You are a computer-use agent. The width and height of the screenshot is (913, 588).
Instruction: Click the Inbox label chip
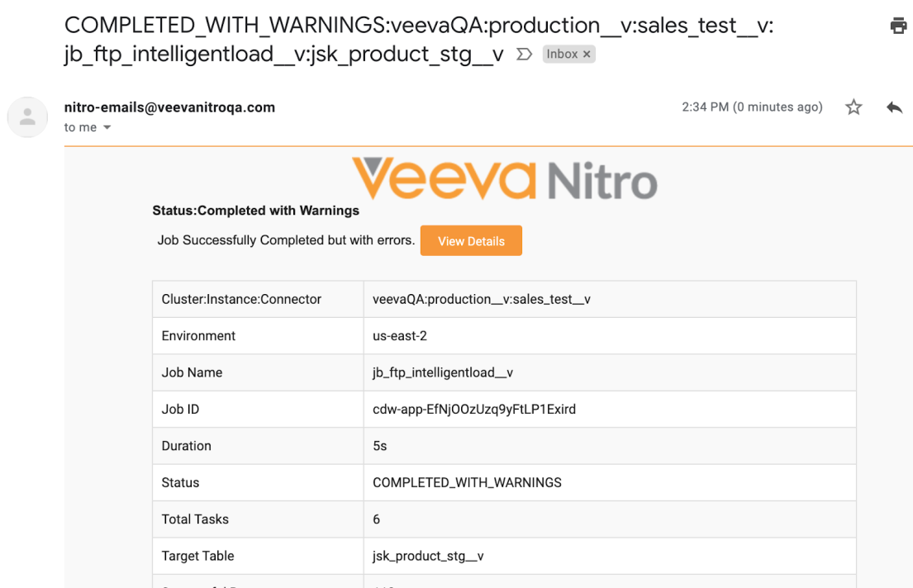click(x=562, y=55)
